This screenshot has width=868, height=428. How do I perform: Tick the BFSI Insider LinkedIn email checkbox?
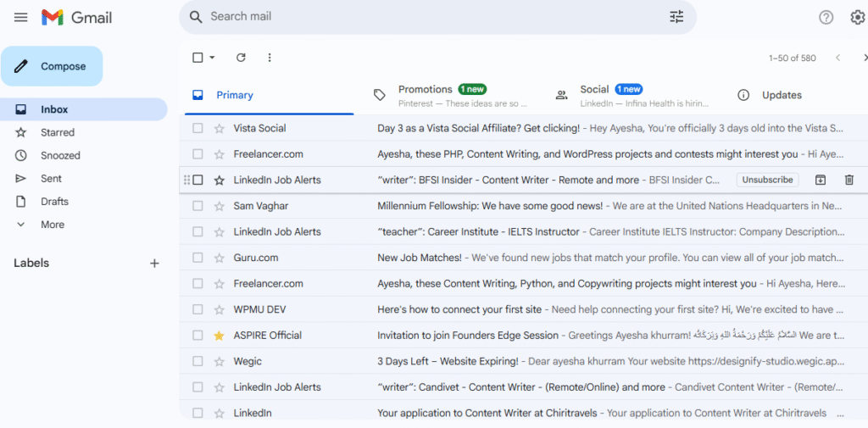coord(198,180)
